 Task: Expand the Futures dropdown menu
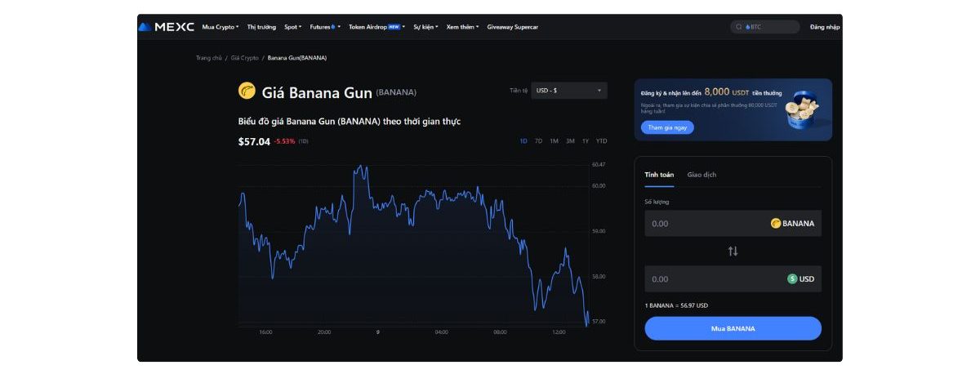[325, 27]
